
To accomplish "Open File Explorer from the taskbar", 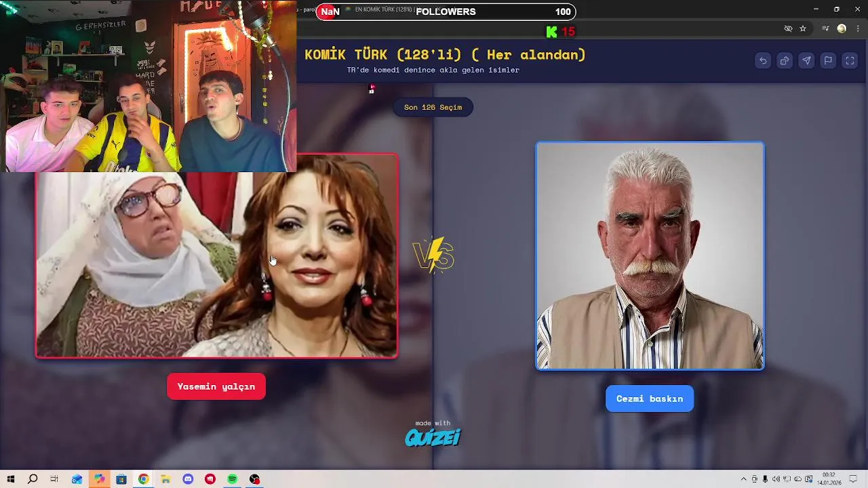I will pos(165,479).
